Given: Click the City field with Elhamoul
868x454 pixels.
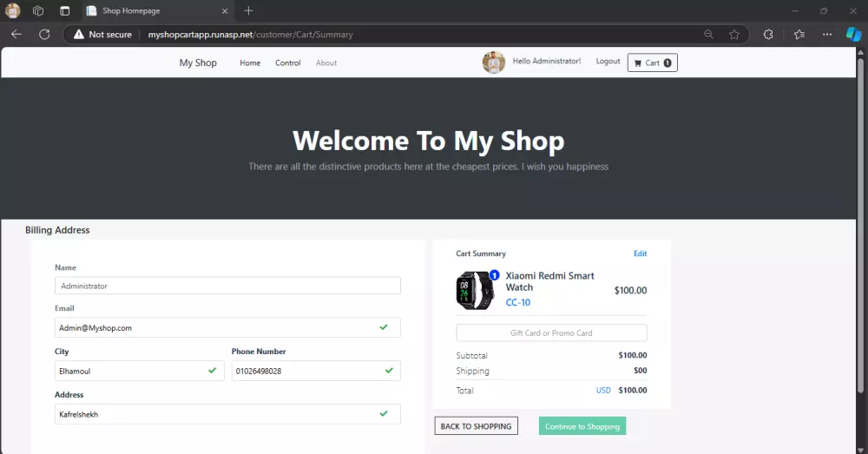Looking at the screenshot, I should coord(140,371).
